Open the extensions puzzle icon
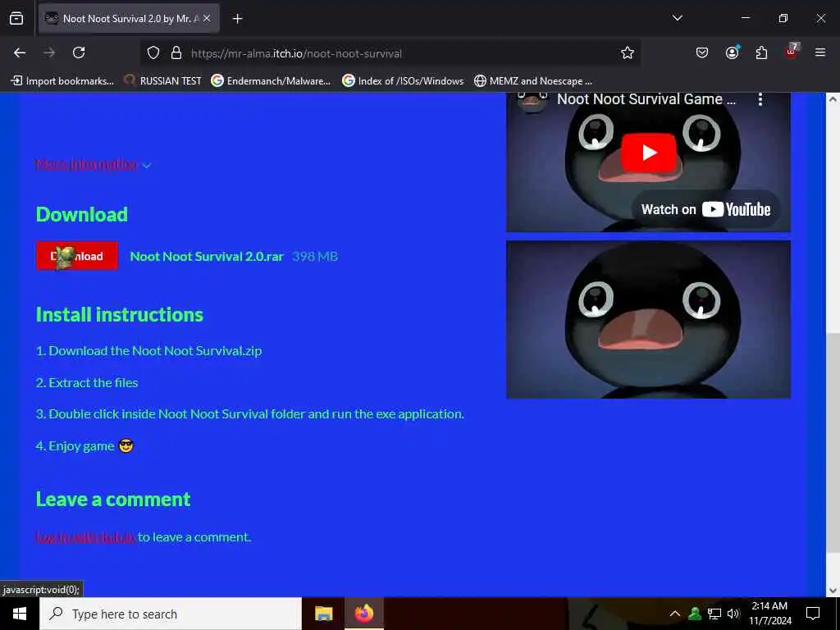Viewport: 840px width, 630px height. (x=761, y=52)
